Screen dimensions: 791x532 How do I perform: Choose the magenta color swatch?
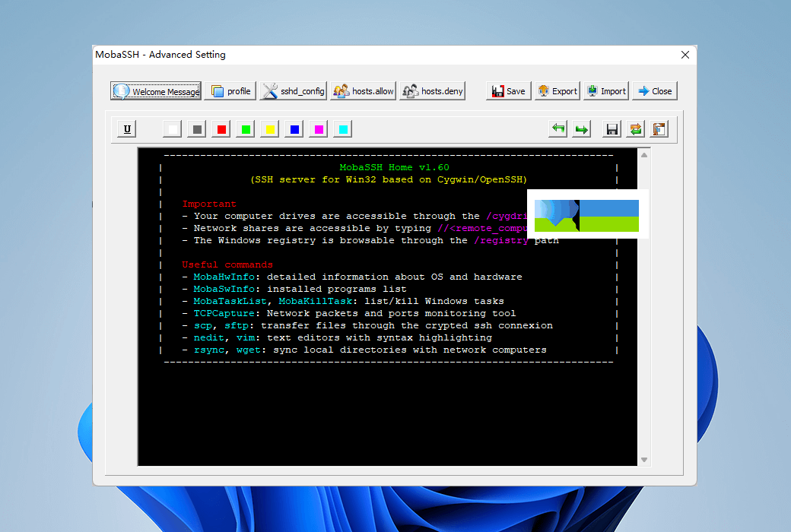click(x=319, y=129)
